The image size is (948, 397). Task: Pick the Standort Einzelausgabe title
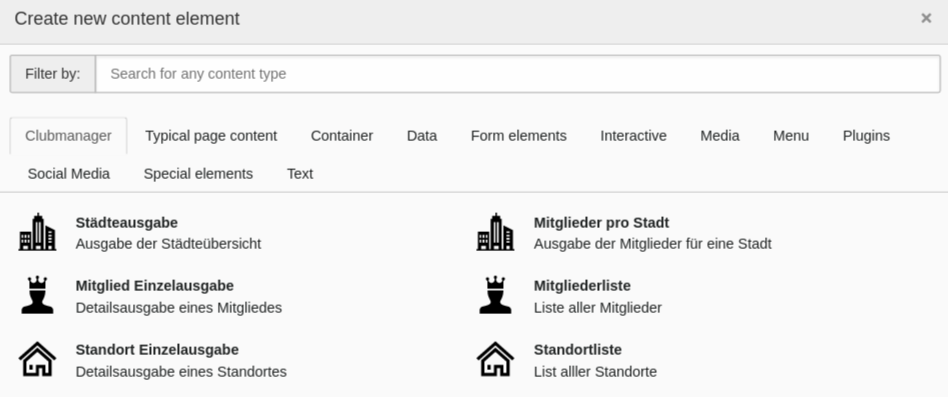pos(157,350)
